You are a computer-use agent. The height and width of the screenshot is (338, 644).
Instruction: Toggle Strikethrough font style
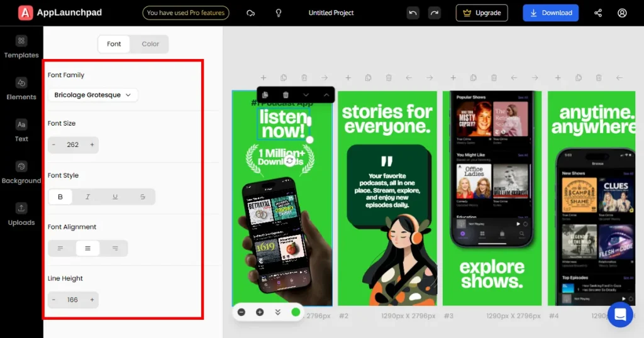click(143, 197)
